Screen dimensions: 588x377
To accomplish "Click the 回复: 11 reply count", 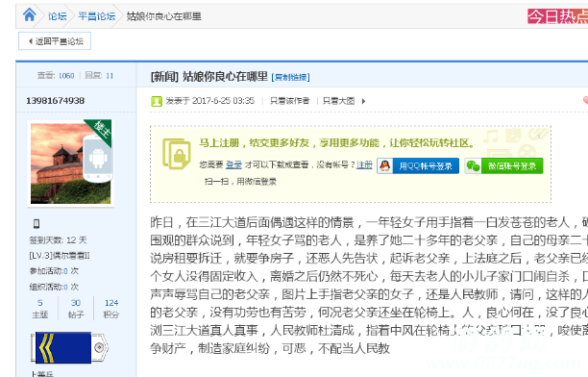I will point(99,76).
